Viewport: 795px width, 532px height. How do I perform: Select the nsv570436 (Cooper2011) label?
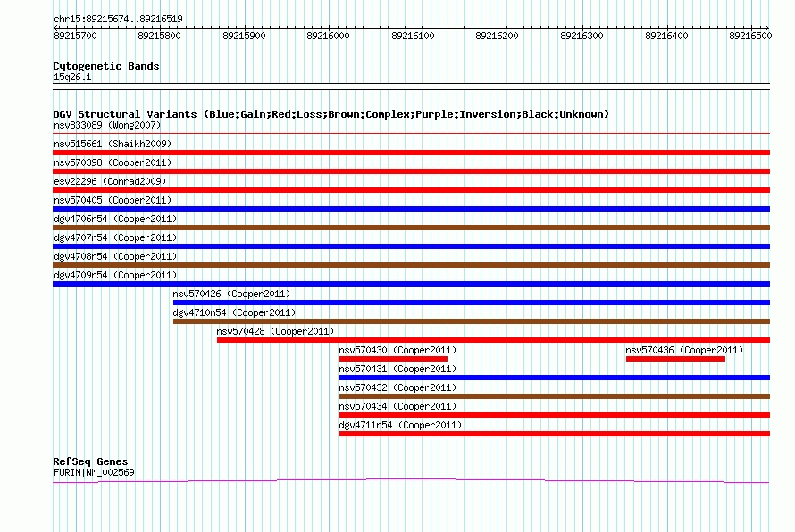684,350
